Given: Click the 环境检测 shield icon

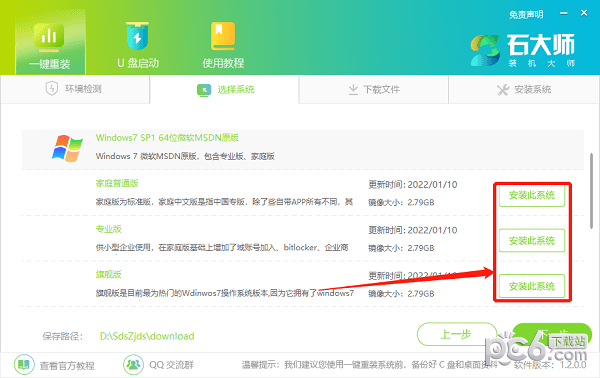Looking at the screenshot, I should pos(51,89).
